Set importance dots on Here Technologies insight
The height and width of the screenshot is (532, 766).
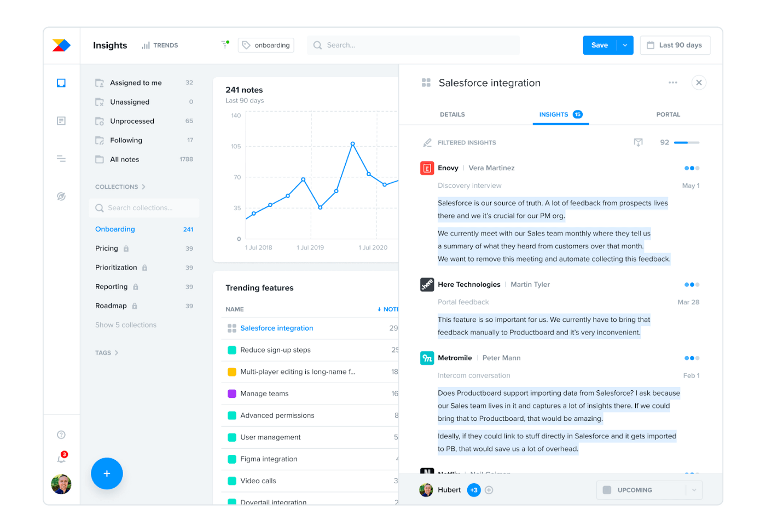[692, 285]
